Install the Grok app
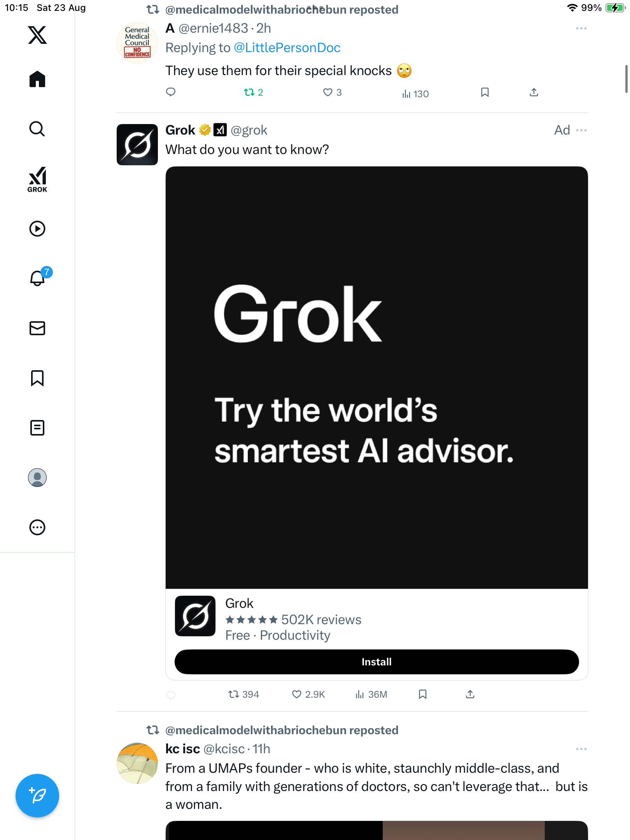This screenshot has height=840, width=630. pos(376,662)
